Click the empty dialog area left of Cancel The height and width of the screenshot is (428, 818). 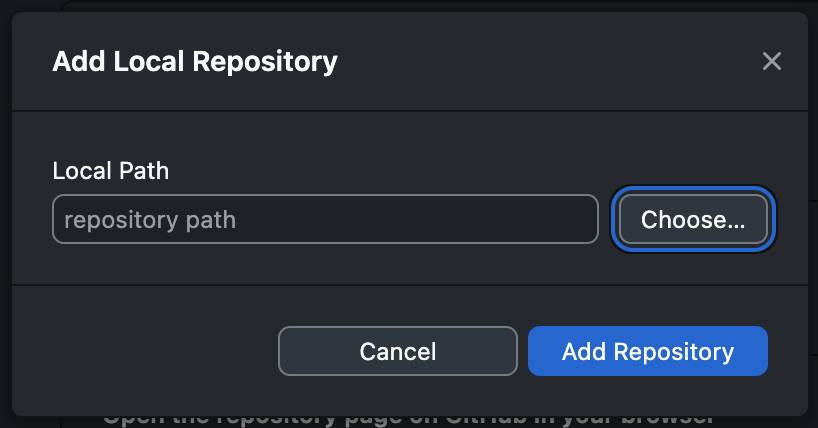[146, 351]
